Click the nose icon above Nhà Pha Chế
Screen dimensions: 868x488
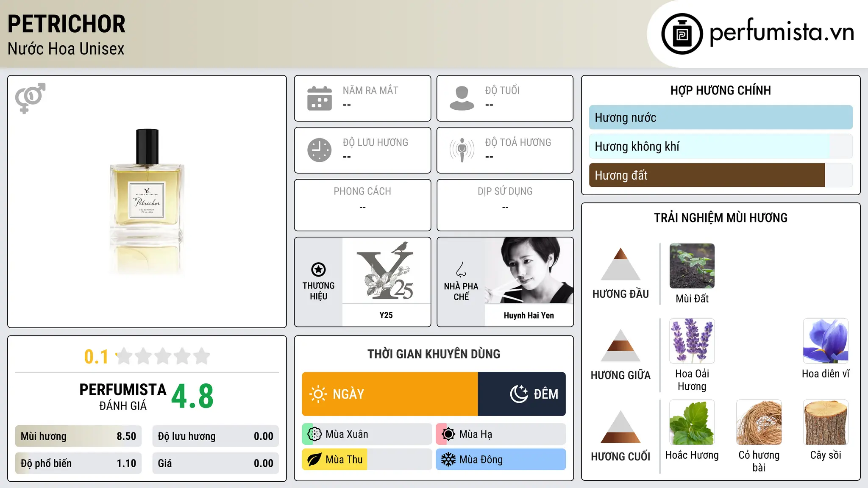point(461,269)
